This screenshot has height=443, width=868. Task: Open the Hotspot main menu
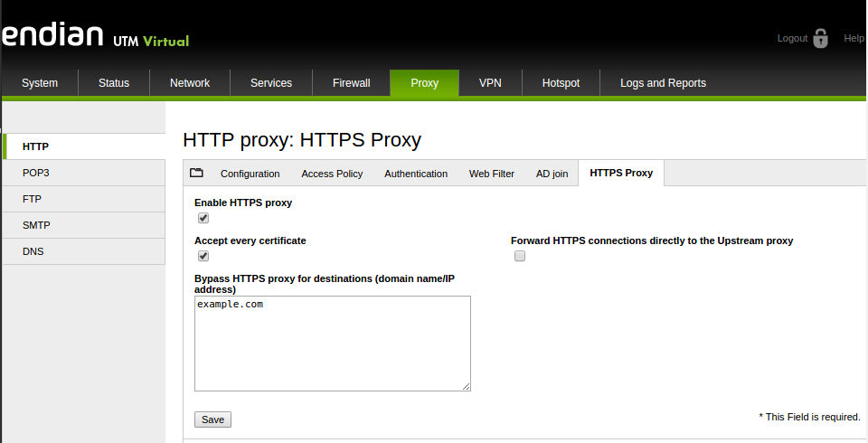(561, 83)
